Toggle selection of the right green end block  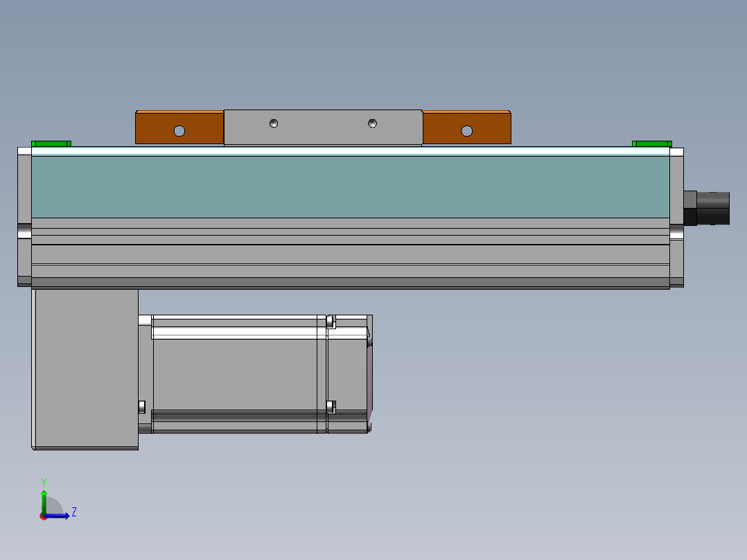click(652, 143)
